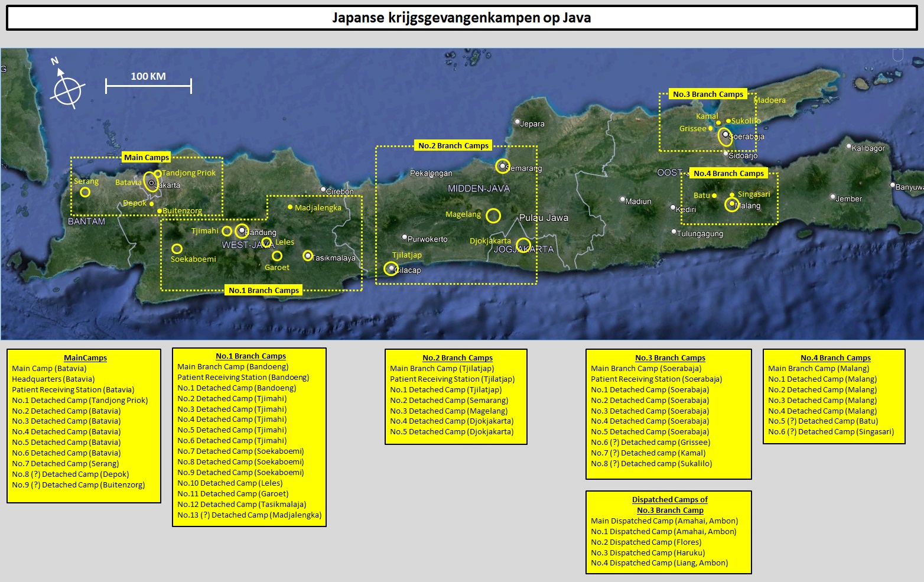Select the Leles camp circle marker
This screenshot has width=924, height=582.
266,242
